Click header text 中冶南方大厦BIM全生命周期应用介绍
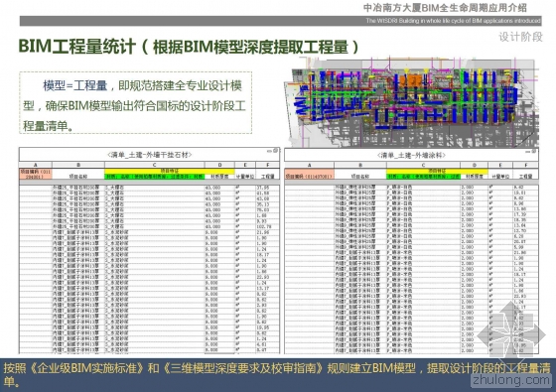Screen dimensions: 556x392 tap(445, 8)
